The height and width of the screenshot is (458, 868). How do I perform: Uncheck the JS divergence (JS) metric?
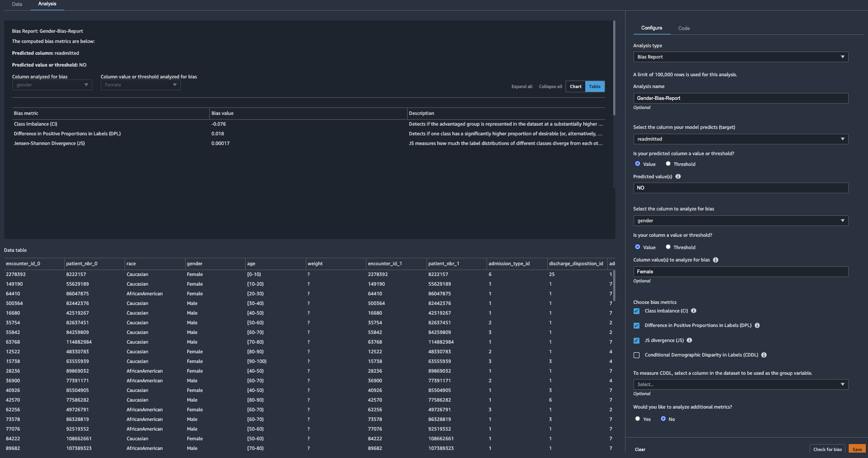(637, 340)
